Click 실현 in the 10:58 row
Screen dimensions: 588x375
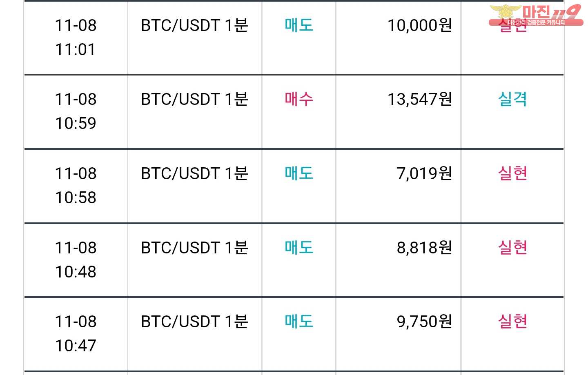(x=512, y=173)
